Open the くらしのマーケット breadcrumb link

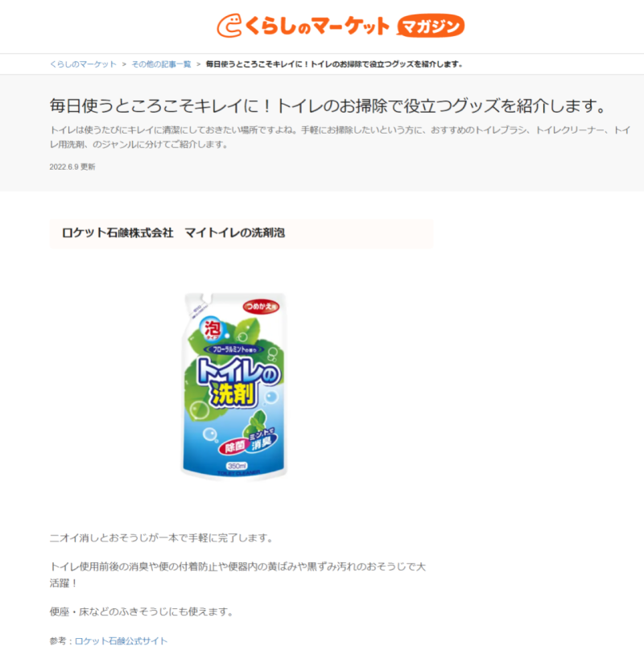[83, 64]
